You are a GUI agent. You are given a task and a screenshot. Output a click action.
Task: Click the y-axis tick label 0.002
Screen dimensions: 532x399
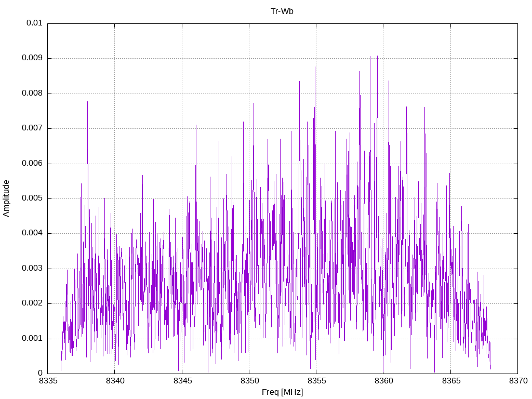click(32, 303)
